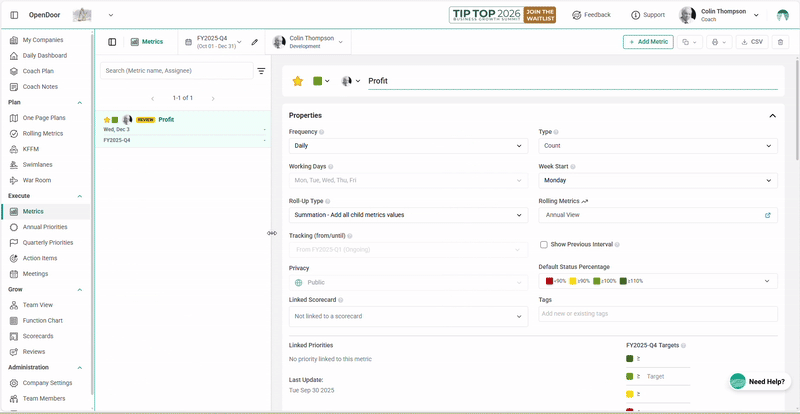Click the filter icon beside metric search

(261, 71)
